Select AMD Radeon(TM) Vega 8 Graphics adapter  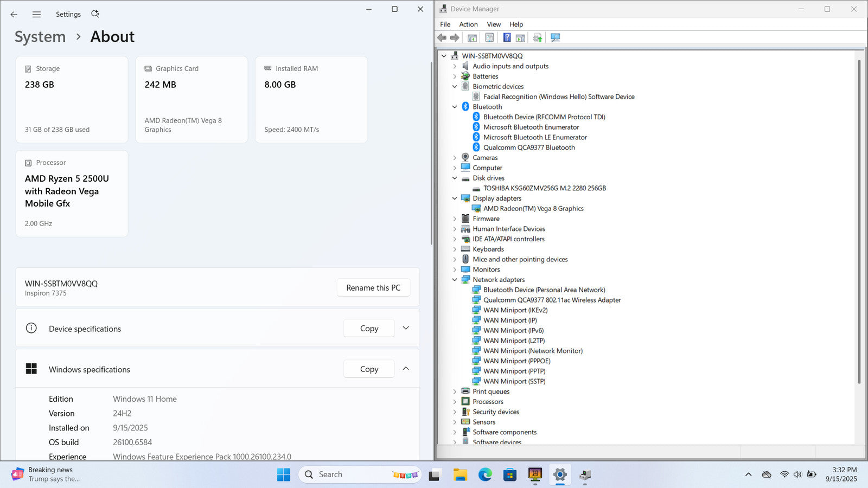[533, 209]
